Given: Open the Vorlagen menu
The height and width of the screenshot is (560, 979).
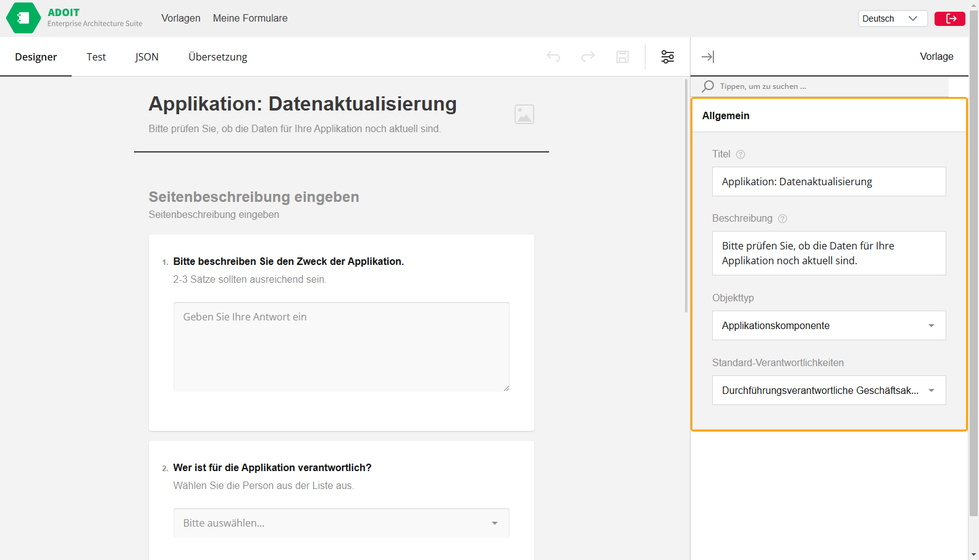Looking at the screenshot, I should (x=181, y=19).
